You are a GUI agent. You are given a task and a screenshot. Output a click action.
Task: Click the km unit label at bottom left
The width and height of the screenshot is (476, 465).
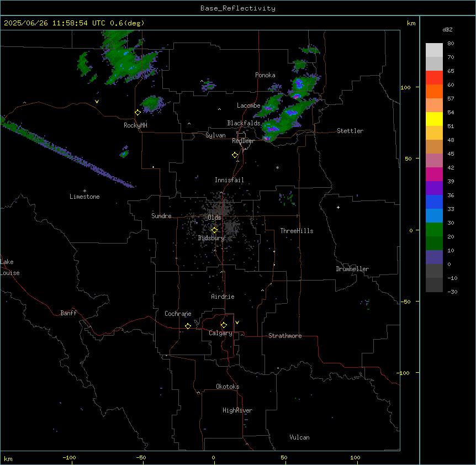click(8, 458)
